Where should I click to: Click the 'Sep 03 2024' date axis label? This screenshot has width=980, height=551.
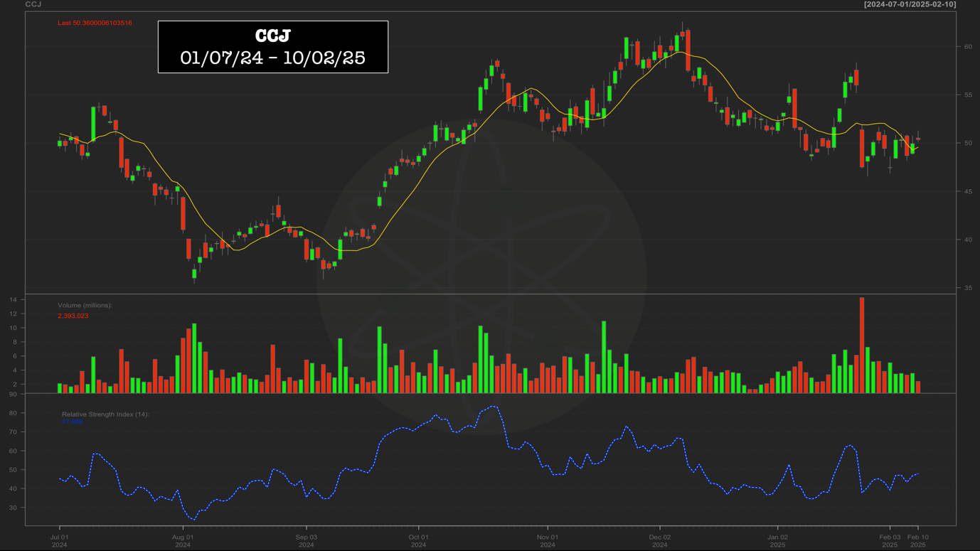306,541
